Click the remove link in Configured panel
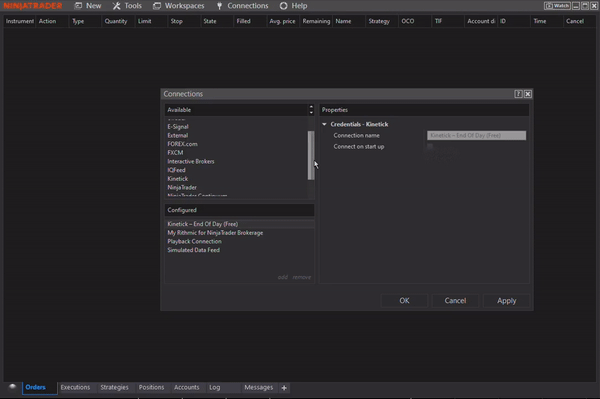600x399 pixels. click(302, 277)
